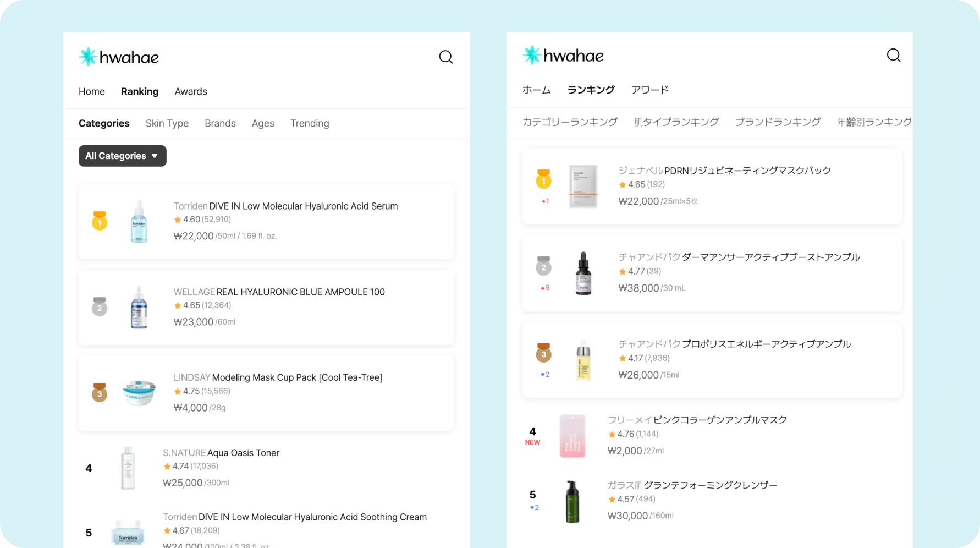This screenshot has height=548, width=980.
Task: Switch to the 年齢別ランキング sub-tab
Action: (x=874, y=122)
